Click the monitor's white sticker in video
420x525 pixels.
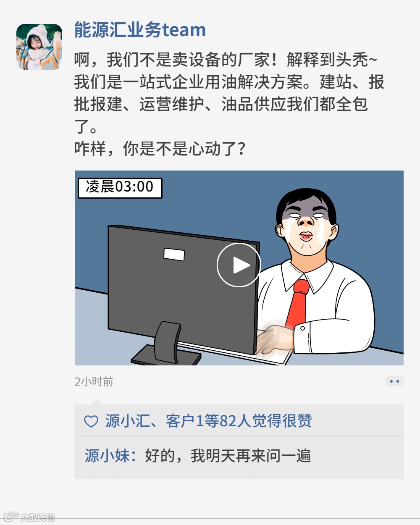(174, 254)
